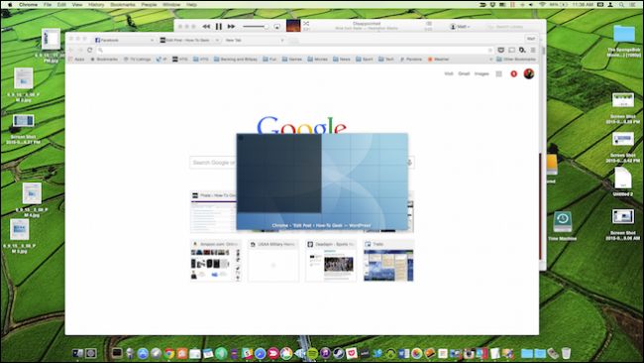
Task: Open the TV Listings bookmark
Action: point(137,60)
